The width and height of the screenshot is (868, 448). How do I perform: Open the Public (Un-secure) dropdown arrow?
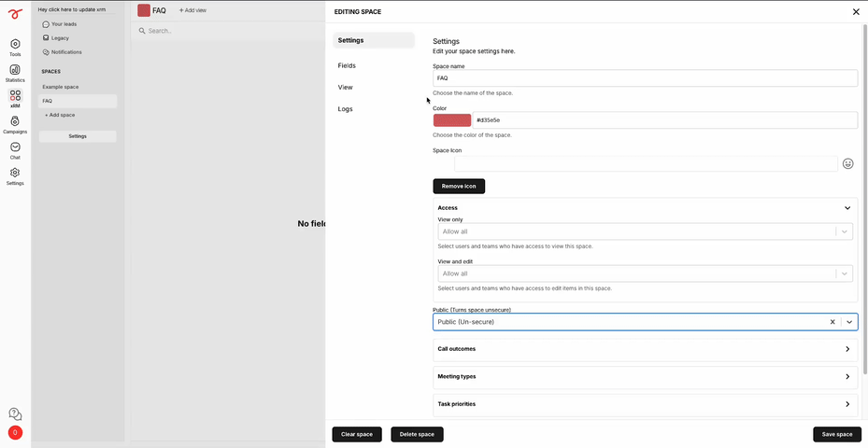click(849, 322)
